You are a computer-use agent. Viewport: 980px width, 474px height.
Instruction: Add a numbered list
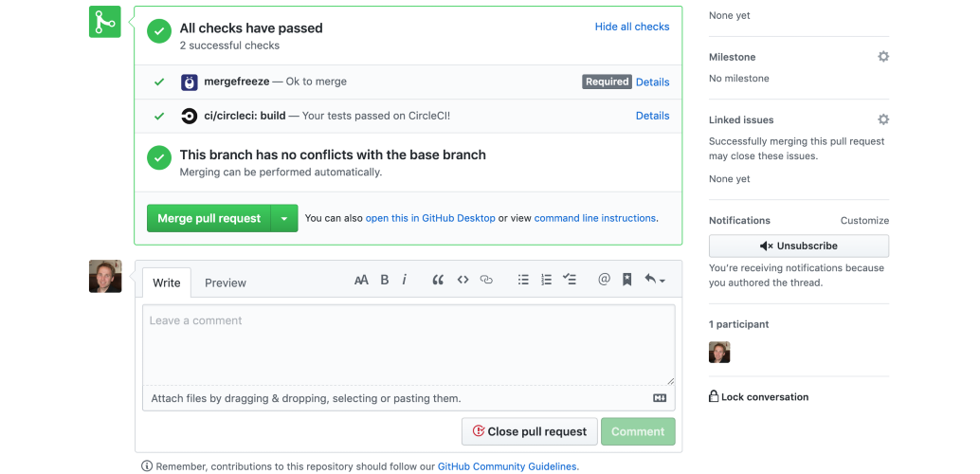point(546,280)
